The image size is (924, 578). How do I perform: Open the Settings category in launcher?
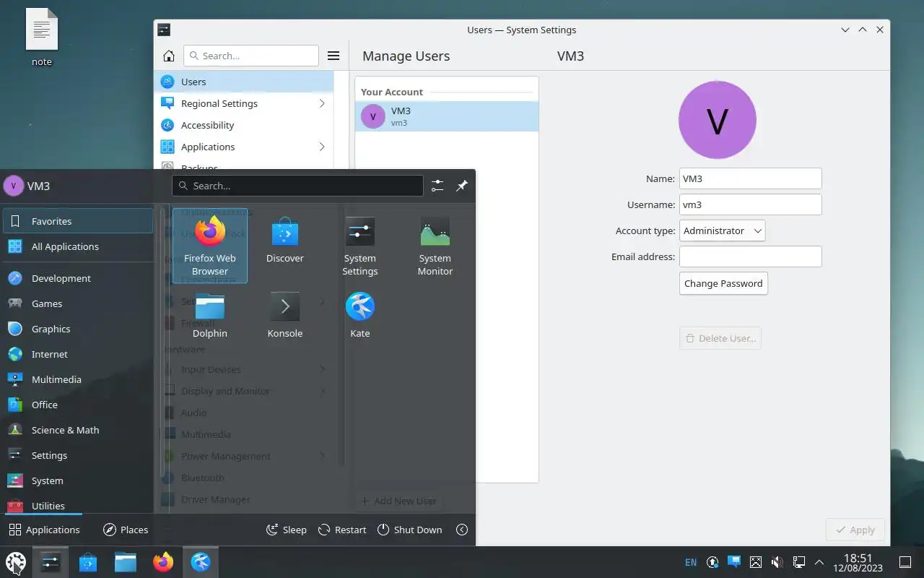[x=77, y=455]
